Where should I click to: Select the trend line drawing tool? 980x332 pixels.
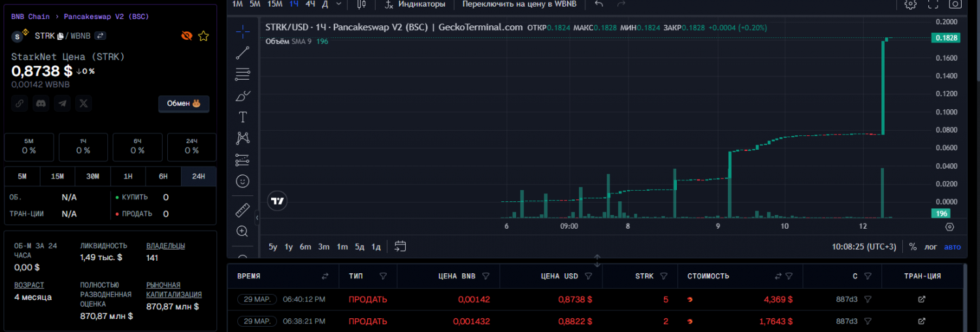(x=242, y=53)
